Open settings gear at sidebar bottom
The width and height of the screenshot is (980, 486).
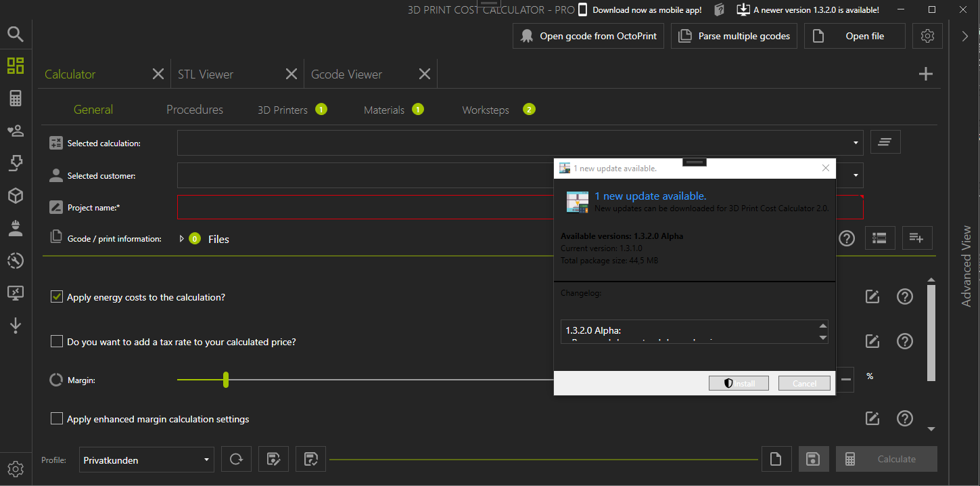pyautogui.click(x=16, y=468)
